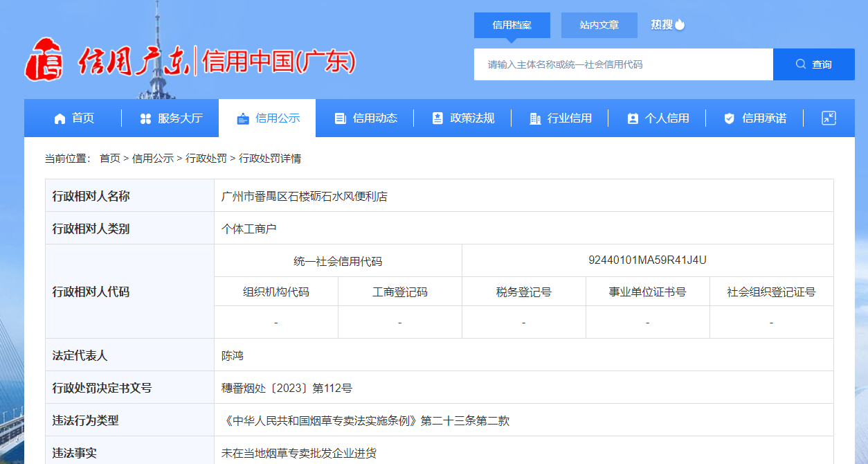Click the document number 穗番烟处〔2023〕第112号
The image size is (868, 464).
(x=287, y=388)
